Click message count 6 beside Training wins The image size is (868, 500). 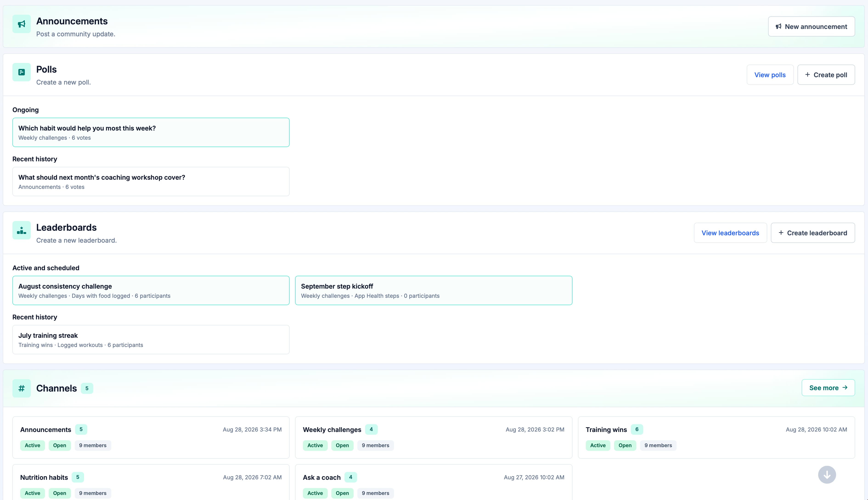637,429
